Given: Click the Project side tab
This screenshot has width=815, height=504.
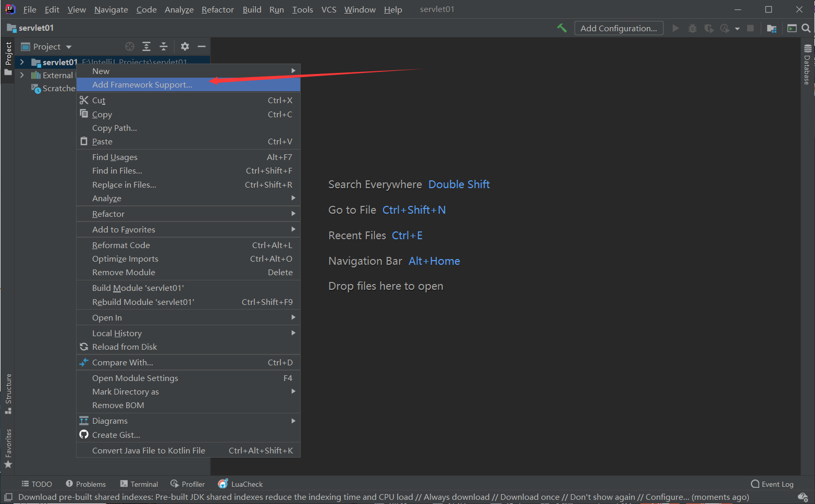Looking at the screenshot, I should (x=8, y=58).
